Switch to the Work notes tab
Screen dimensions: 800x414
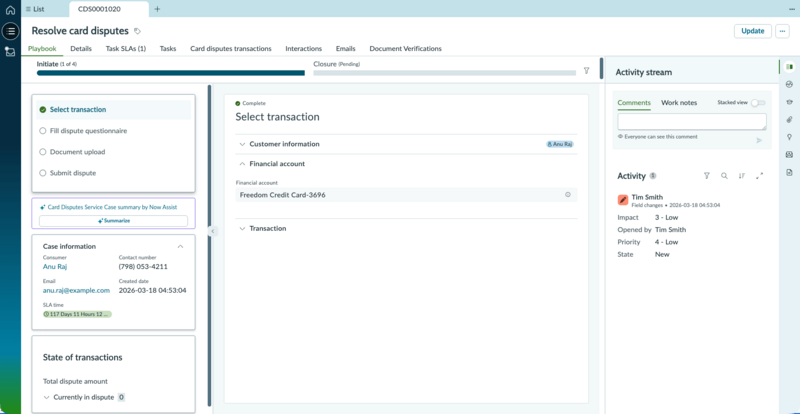click(x=679, y=103)
